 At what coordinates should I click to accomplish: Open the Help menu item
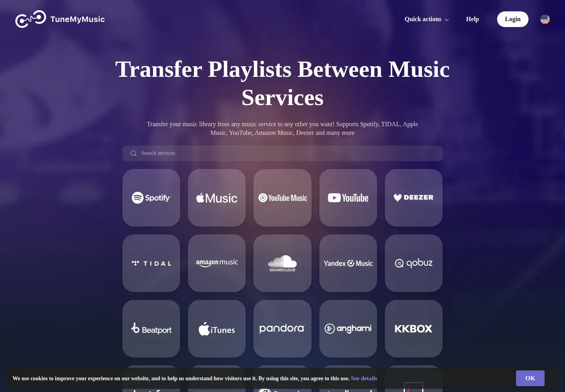pos(472,19)
